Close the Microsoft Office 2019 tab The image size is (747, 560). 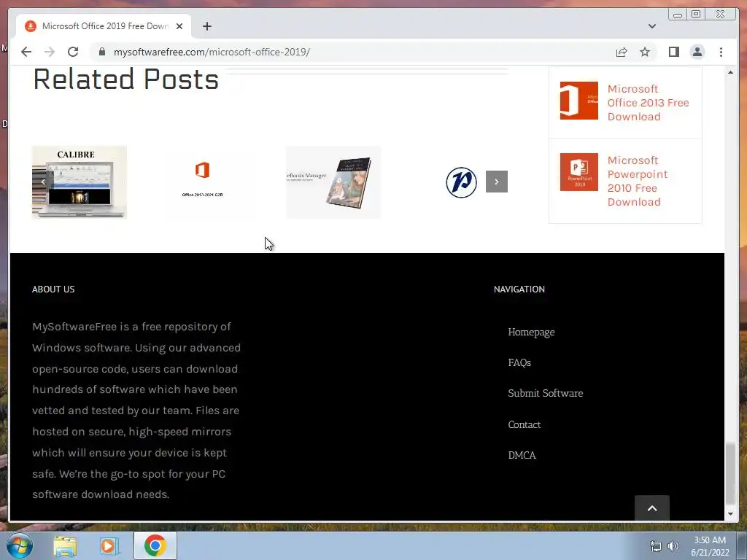coord(179,26)
